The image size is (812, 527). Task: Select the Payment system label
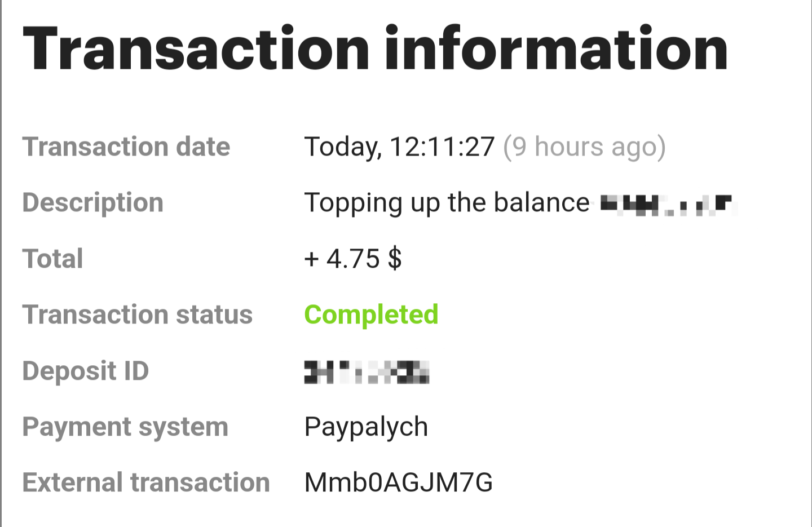pyautogui.click(x=125, y=427)
